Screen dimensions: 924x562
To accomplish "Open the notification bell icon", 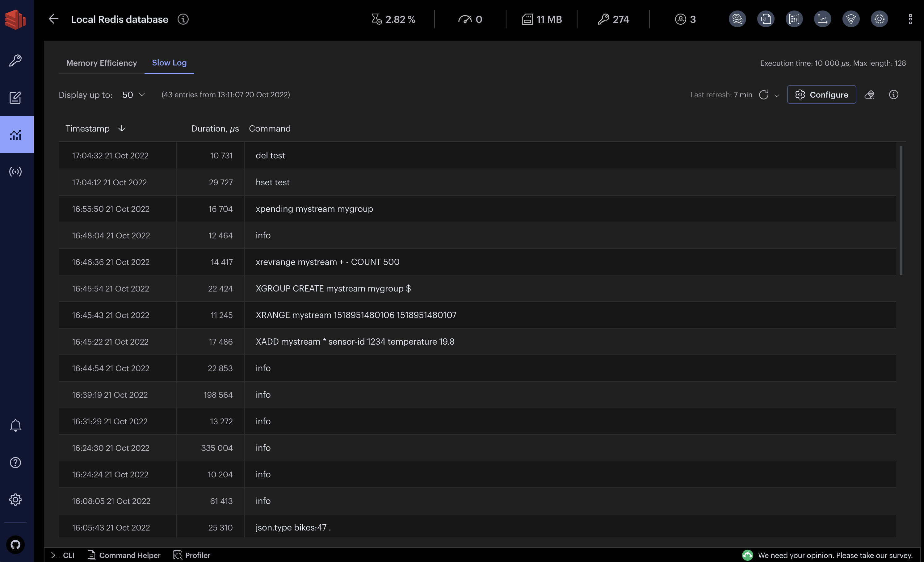I will 15,426.
